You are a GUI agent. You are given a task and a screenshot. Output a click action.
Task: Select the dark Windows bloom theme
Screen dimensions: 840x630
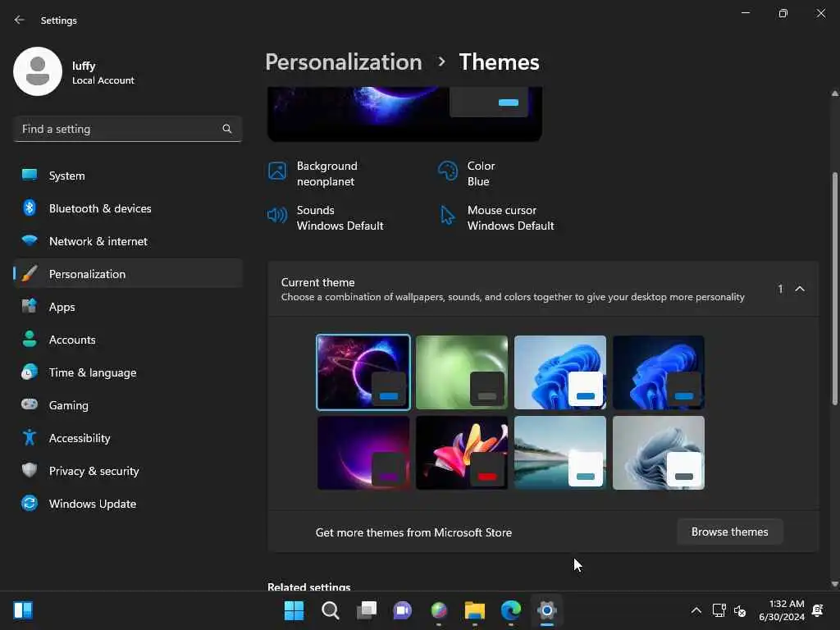pyautogui.click(x=659, y=372)
